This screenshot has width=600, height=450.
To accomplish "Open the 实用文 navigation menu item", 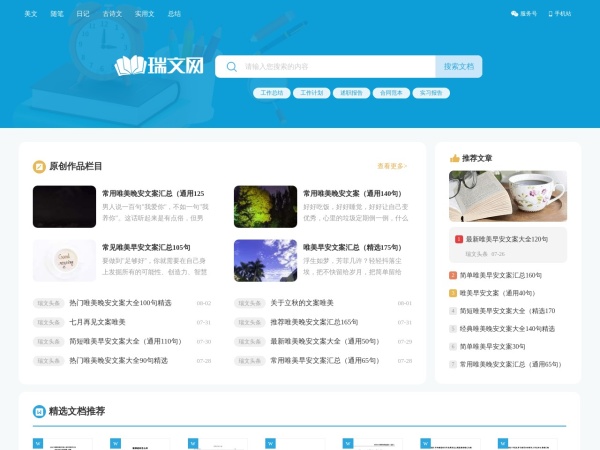I will pyautogui.click(x=144, y=14).
